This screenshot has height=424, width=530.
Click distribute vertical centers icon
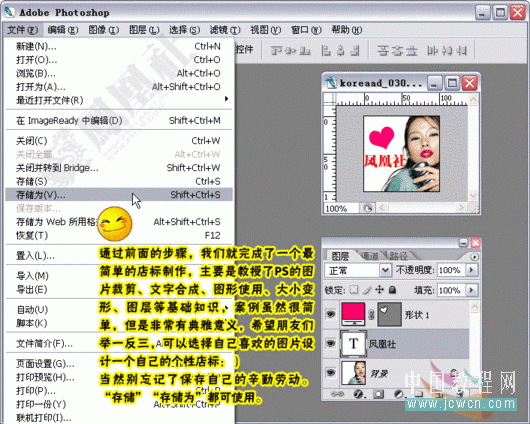pos(397,51)
